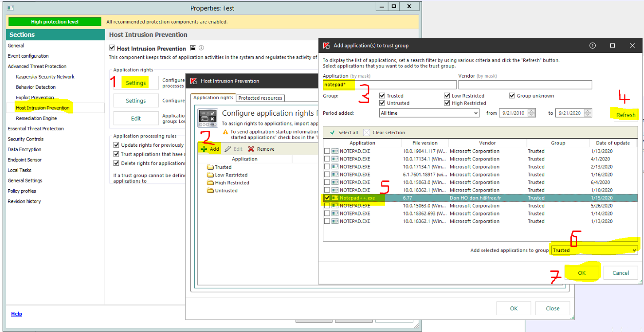This screenshot has height=332, width=644.
Task: Increment the 'from' date stepper
Action: coord(532,111)
